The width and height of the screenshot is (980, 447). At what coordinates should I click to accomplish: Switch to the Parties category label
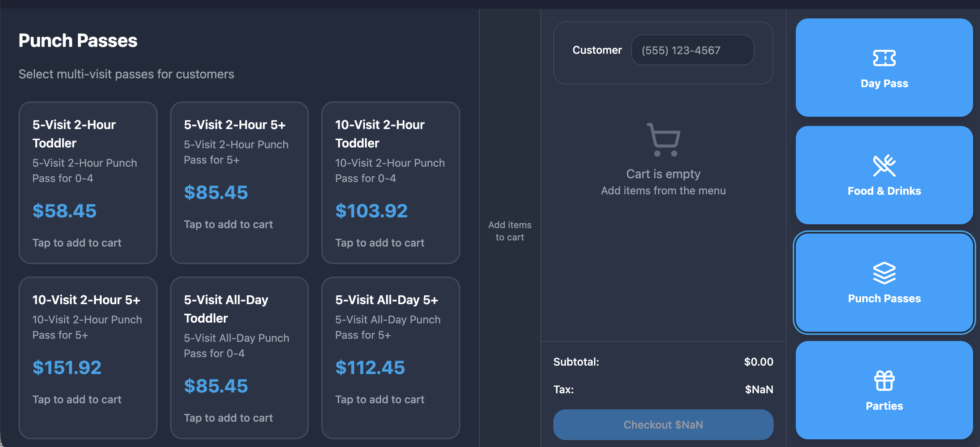pyautogui.click(x=884, y=406)
